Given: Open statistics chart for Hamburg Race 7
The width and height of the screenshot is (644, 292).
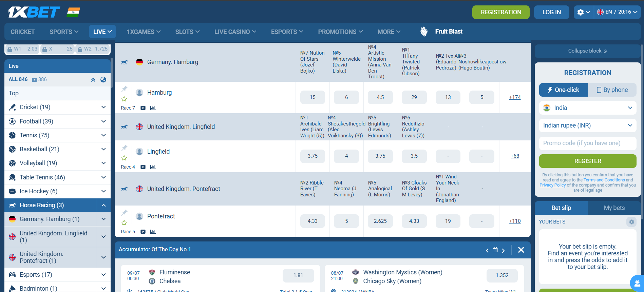Looking at the screenshot, I should point(153,108).
